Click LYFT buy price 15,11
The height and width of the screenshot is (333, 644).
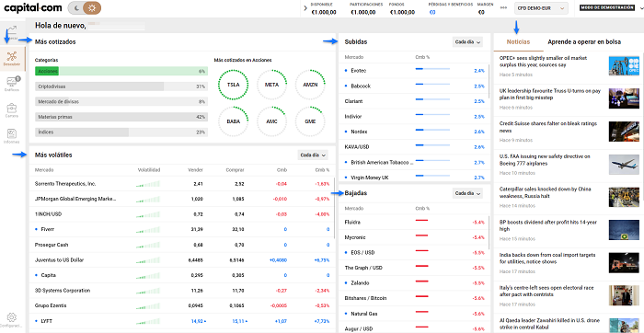[x=240, y=321]
